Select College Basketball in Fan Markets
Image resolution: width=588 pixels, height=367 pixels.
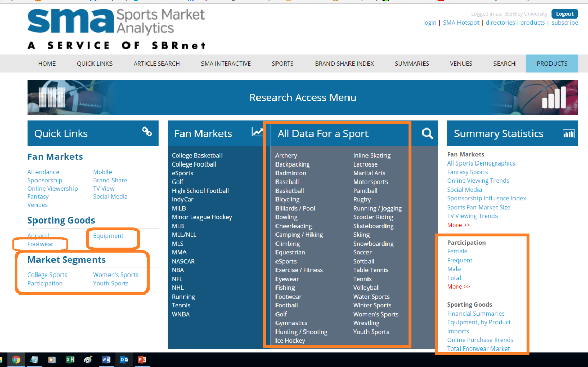(x=197, y=156)
